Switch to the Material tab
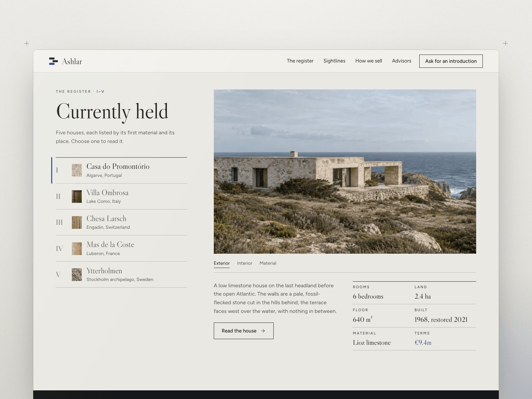This screenshot has height=399, width=532. [268, 263]
